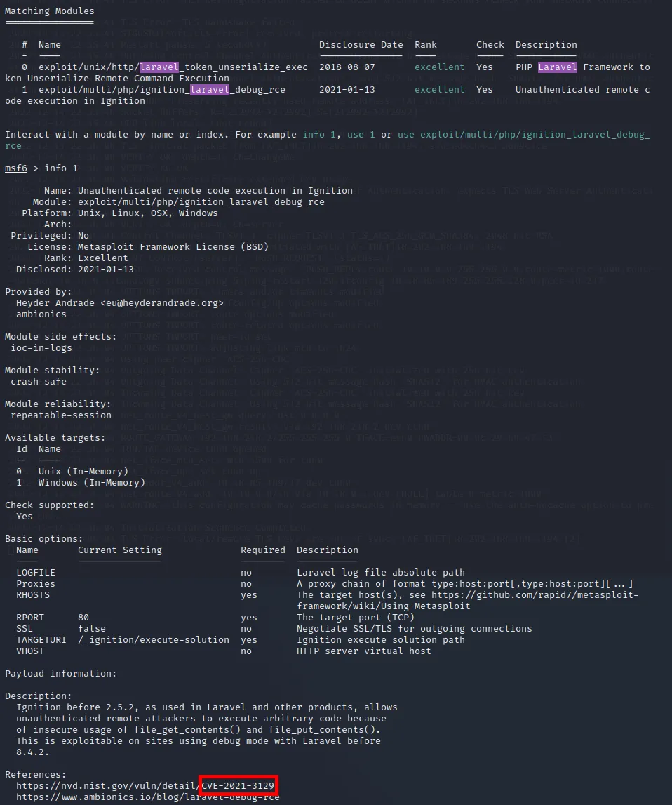Select "Ignition before 2.5.2" description line
672x805 pixels.
pyautogui.click(x=206, y=707)
